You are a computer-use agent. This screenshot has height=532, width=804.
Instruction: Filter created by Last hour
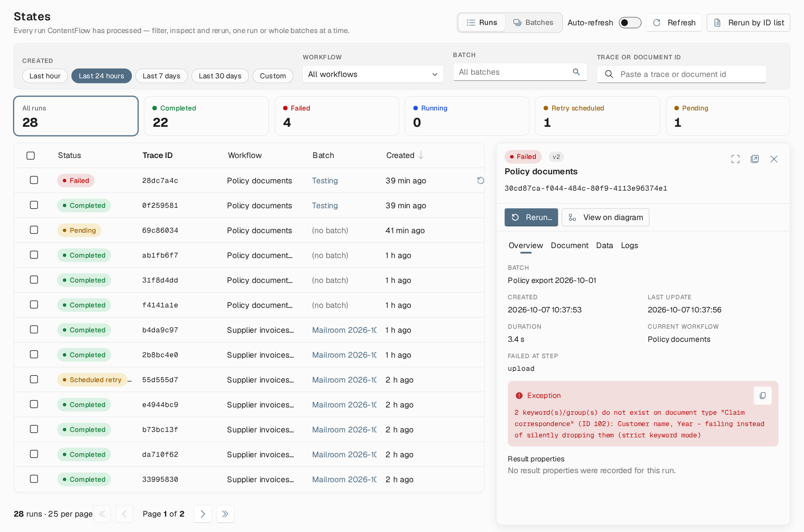[45, 76]
